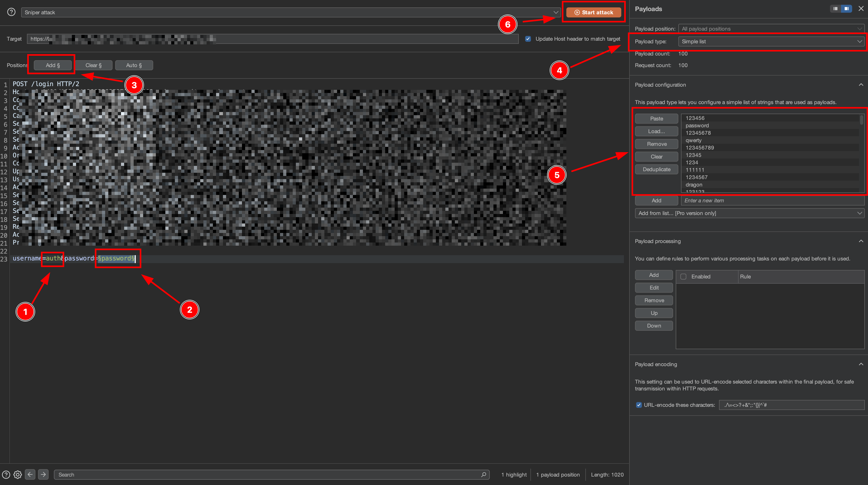The image size is (868, 485).
Task: Go to next search match arrow
Action: 43,474
